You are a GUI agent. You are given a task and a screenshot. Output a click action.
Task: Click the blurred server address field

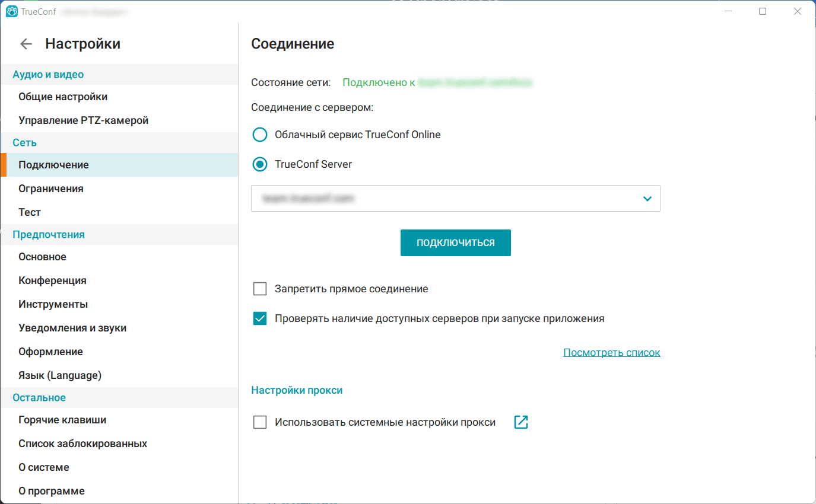point(456,199)
